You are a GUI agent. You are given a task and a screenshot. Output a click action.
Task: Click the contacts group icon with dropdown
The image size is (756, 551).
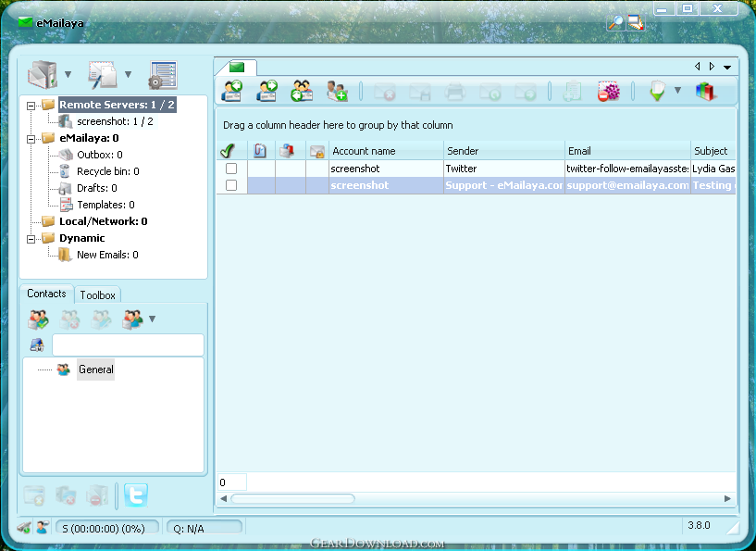(132, 319)
